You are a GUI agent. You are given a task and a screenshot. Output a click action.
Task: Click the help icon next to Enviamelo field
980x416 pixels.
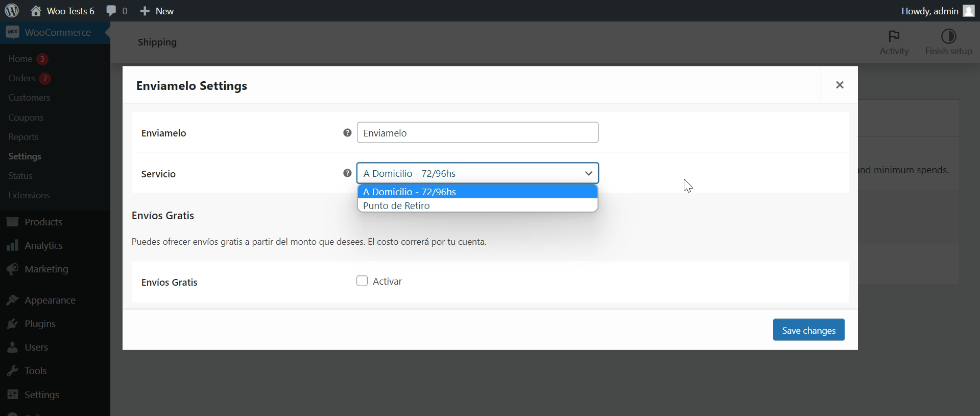coord(347,133)
